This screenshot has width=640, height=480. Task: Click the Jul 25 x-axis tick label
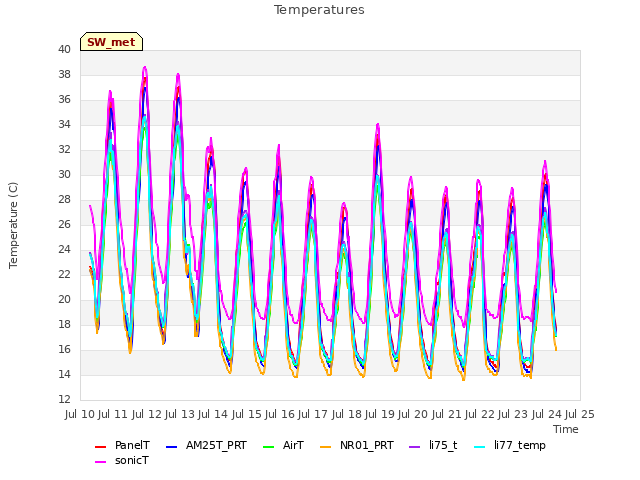(580, 414)
